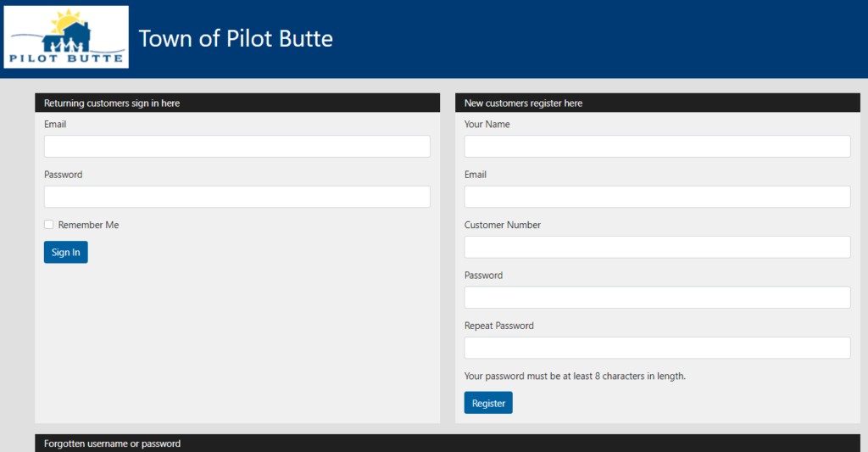The height and width of the screenshot is (452, 868).
Task: Click the Remember Me label text
Action: (x=88, y=225)
